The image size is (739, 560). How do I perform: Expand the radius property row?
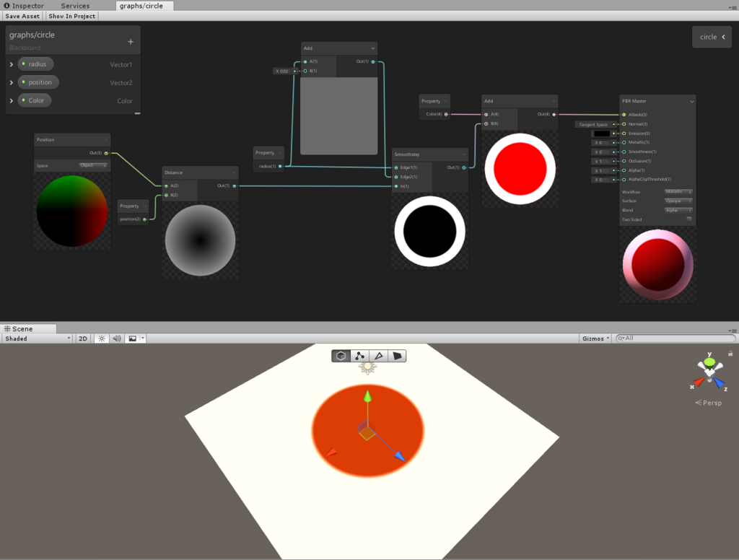pos(12,64)
